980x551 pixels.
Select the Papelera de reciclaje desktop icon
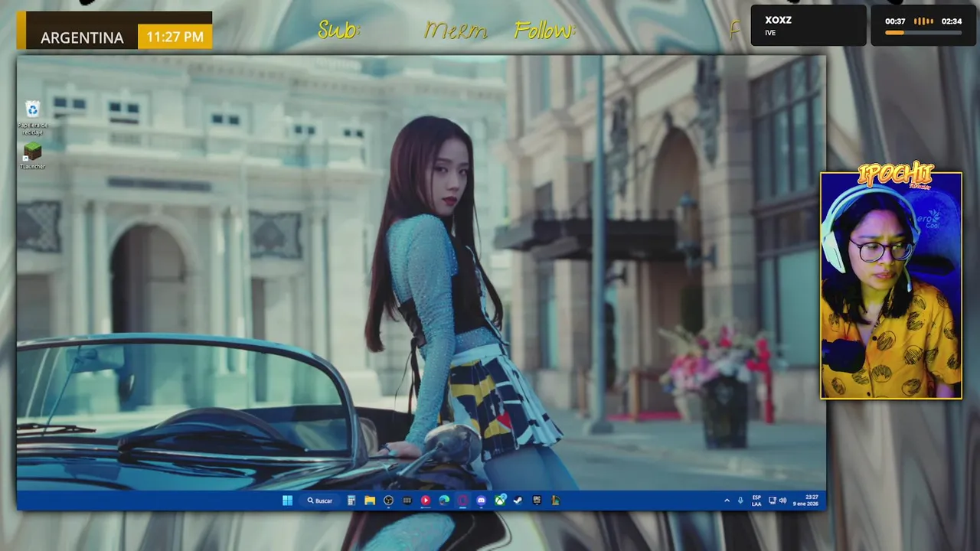coord(32,119)
